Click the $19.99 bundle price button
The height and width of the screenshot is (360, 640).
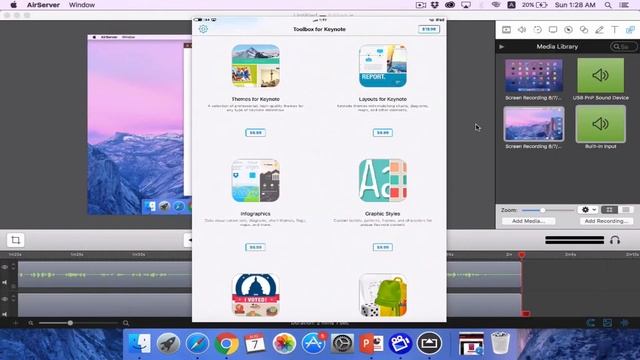[429, 29]
